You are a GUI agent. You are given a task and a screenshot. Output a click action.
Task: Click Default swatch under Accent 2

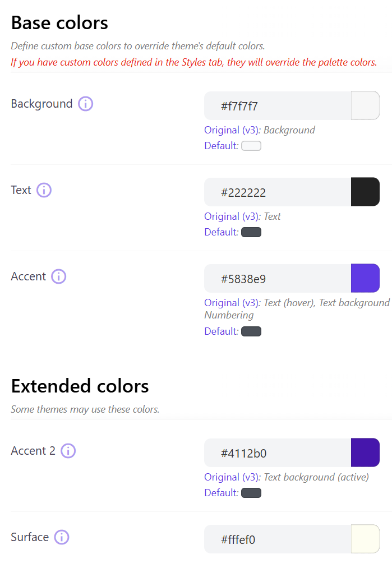(x=251, y=493)
